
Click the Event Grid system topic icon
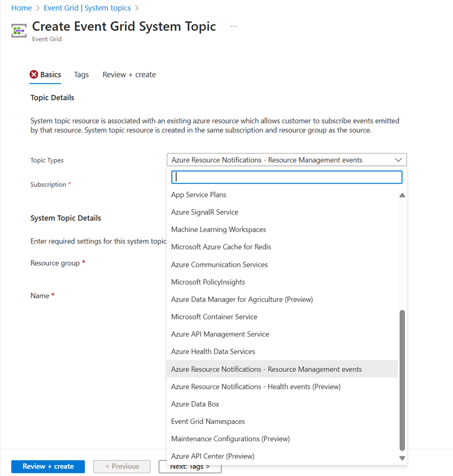tap(19, 30)
